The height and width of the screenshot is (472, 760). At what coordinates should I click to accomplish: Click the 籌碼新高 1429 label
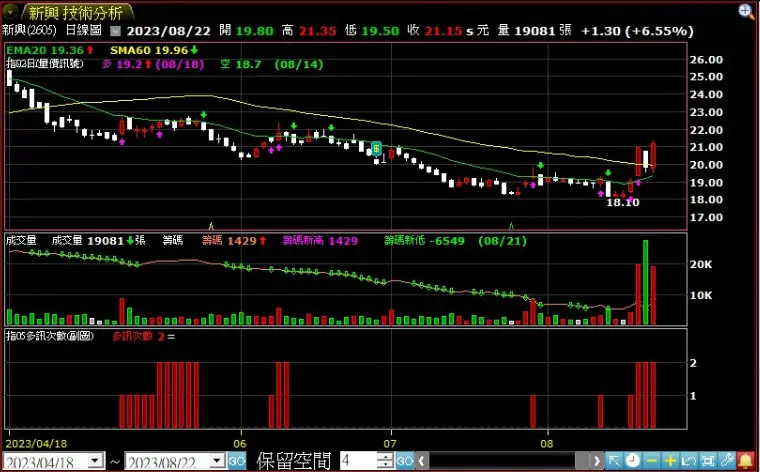point(320,240)
